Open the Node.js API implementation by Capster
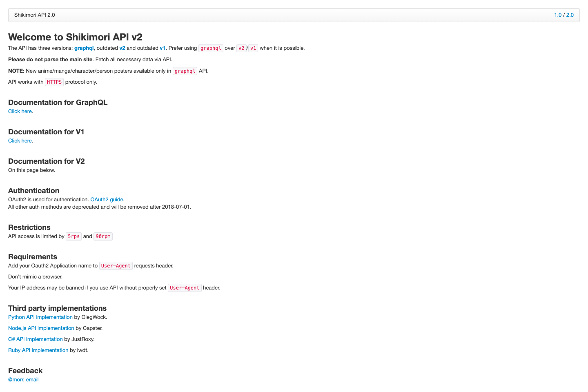The height and width of the screenshot is (392, 588). [41, 328]
